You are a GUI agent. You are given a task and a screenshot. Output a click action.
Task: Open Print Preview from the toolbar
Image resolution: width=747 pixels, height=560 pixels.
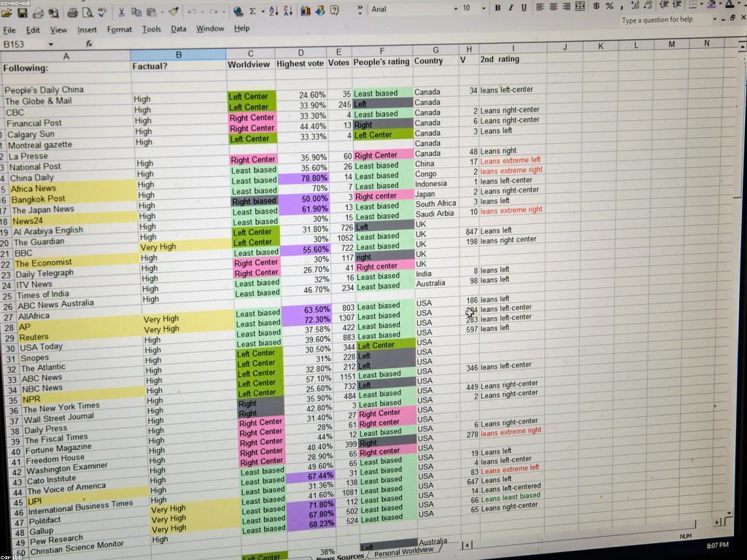point(88,12)
